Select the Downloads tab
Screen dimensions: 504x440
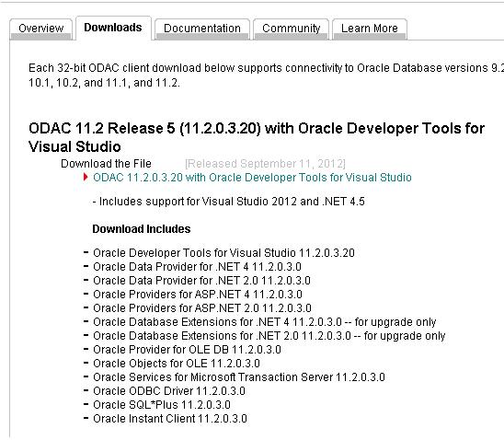(x=113, y=28)
